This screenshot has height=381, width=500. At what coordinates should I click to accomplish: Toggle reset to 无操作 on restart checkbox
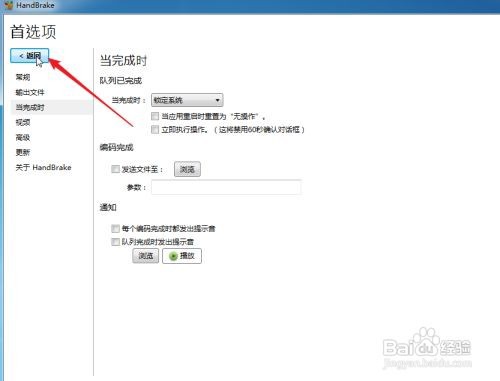tap(155, 116)
